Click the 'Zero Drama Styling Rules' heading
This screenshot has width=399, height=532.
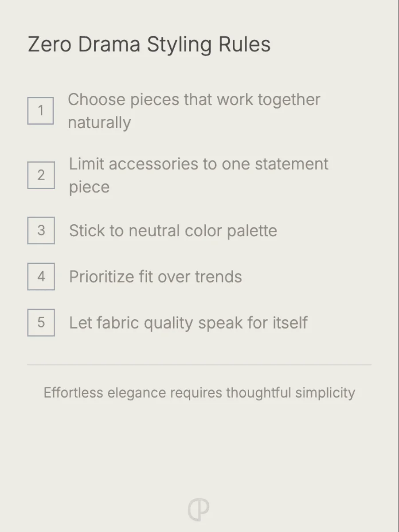click(x=149, y=45)
